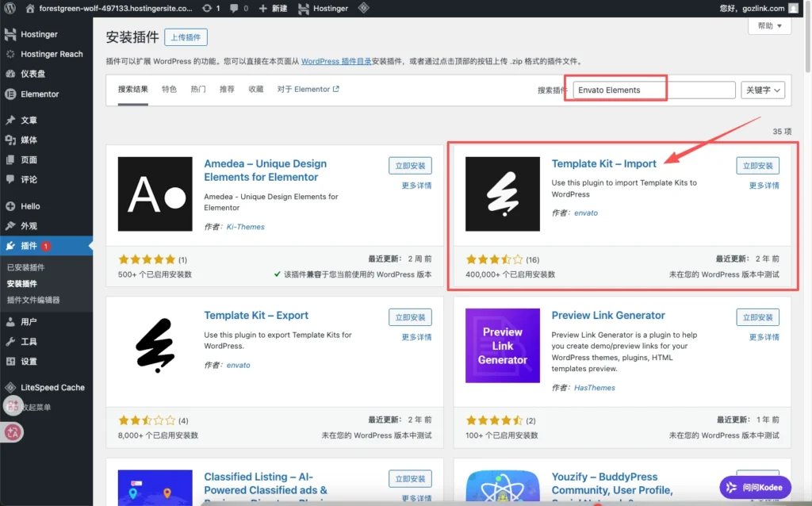View more details for Amedea
The width and height of the screenshot is (812, 506).
pyautogui.click(x=417, y=186)
